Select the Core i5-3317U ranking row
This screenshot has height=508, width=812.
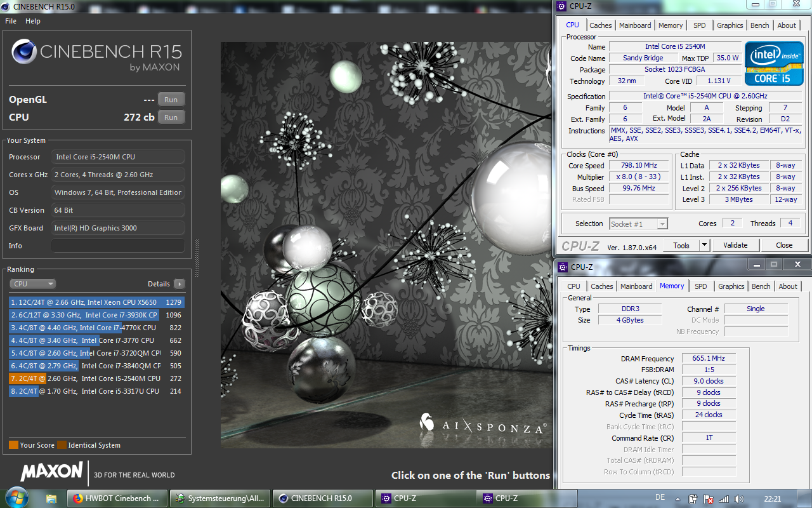tap(96, 391)
